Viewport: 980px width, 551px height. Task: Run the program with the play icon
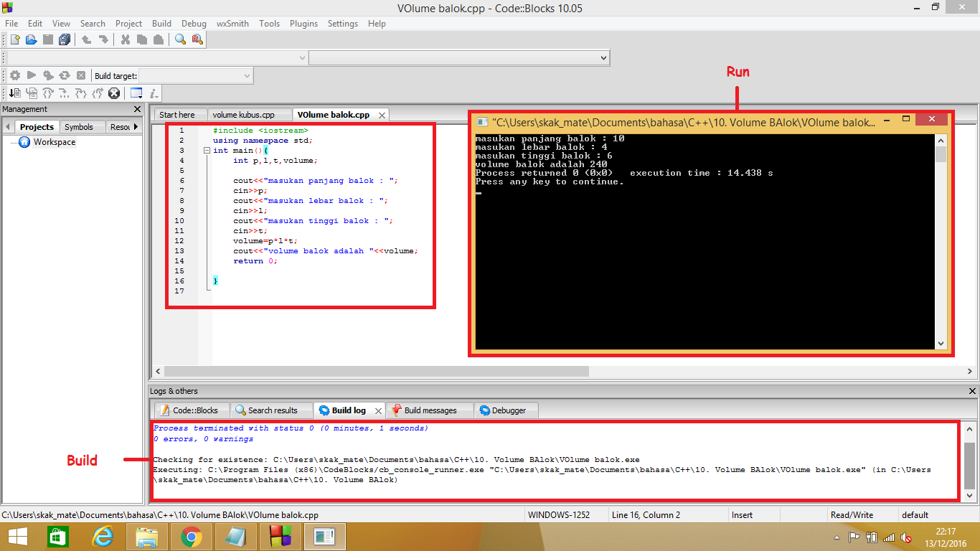click(x=32, y=75)
